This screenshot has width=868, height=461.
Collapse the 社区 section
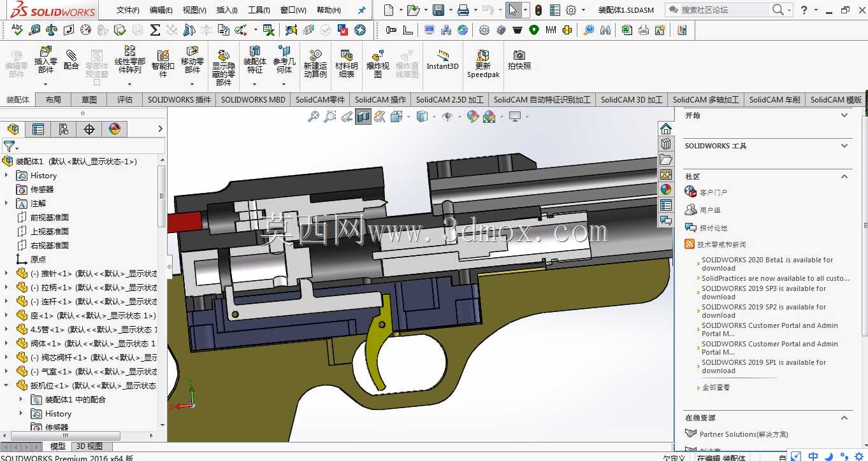click(844, 176)
